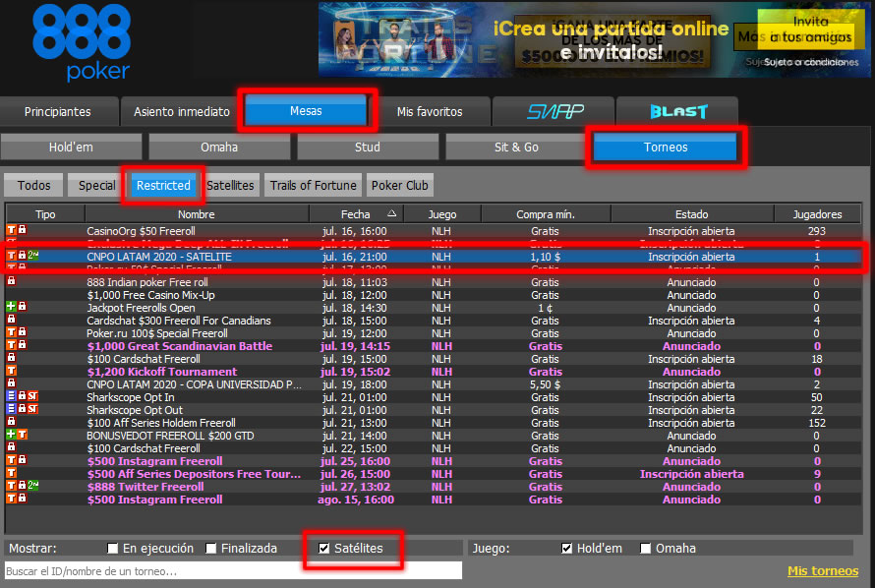Select the $1,000 Free Casino Mix-Up tournament

150,295
